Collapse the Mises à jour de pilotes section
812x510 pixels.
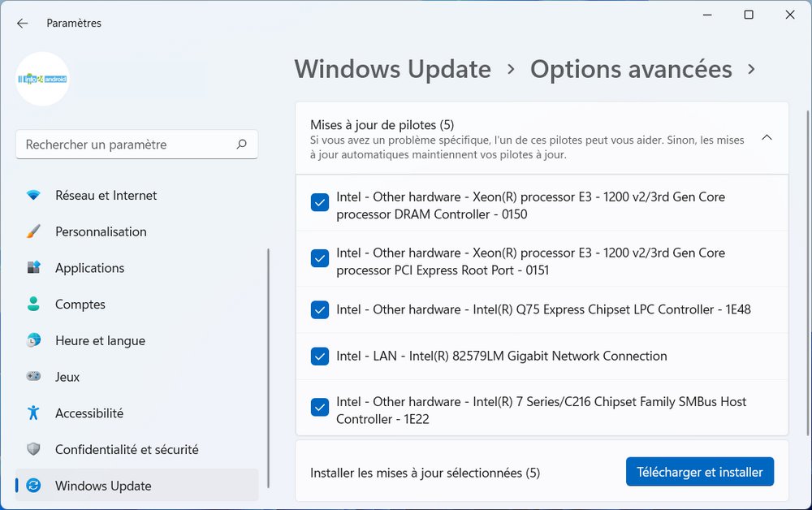coord(767,138)
